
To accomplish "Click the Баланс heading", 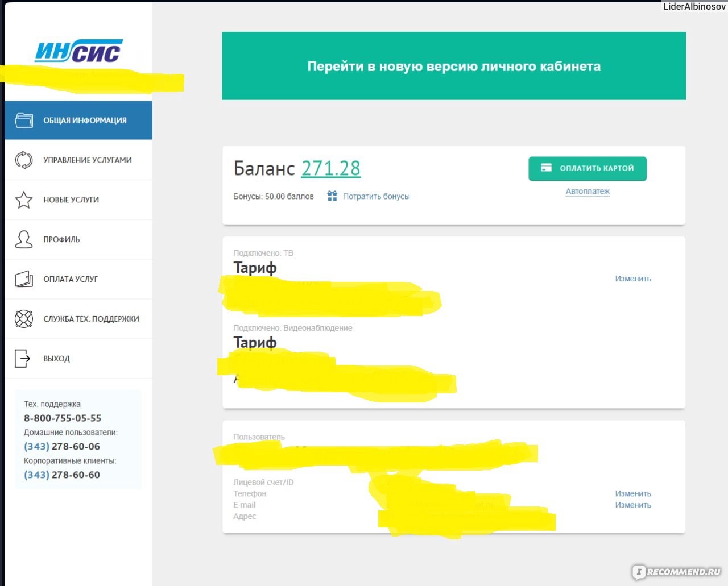I will pyautogui.click(x=264, y=168).
